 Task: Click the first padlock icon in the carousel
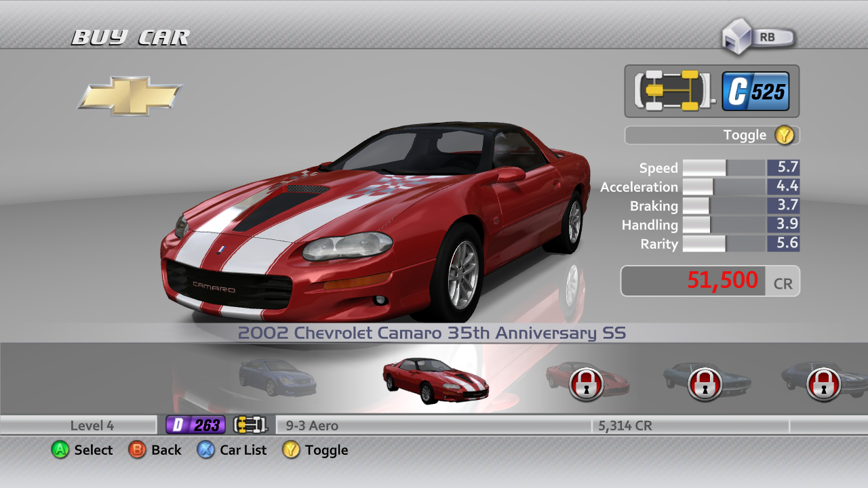click(x=585, y=384)
